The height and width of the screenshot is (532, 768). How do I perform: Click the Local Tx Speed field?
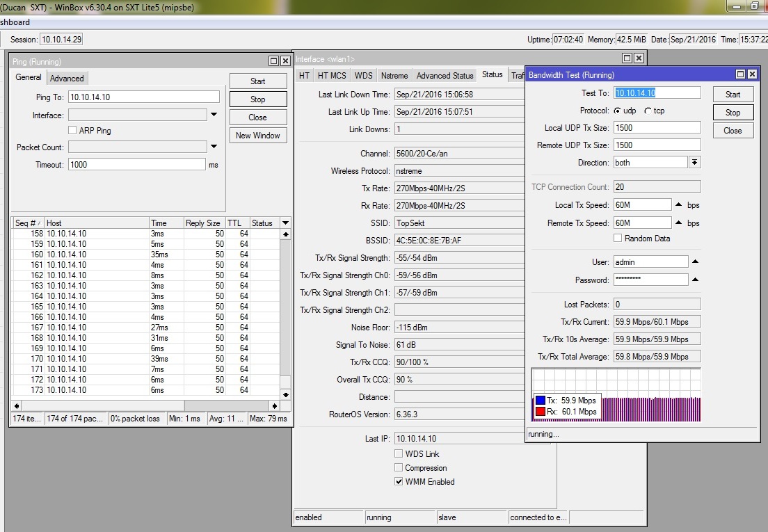pos(642,204)
